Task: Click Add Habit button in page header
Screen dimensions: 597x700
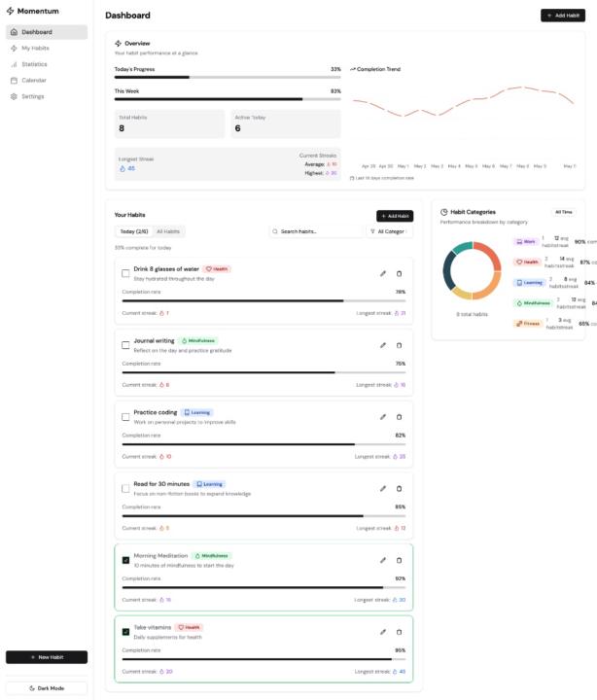Action: (x=563, y=16)
